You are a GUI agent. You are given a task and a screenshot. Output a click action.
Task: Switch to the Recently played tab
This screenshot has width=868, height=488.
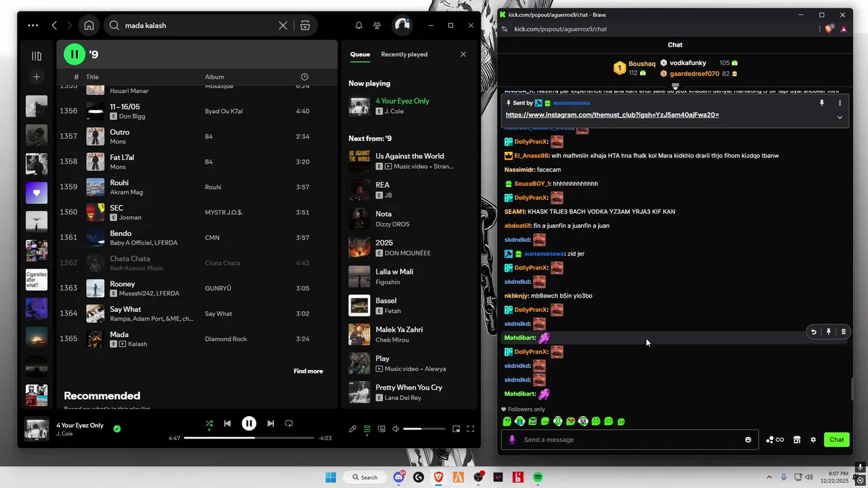click(x=404, y=54)
